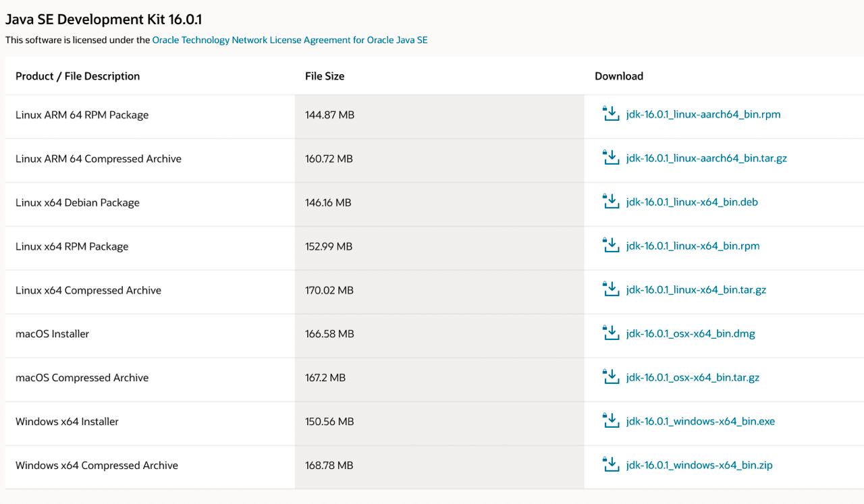Download jdk-16.0.1_osx-x64_bin.dmg
The height and width of the screenshot is (504, 864).
point(691,334)
